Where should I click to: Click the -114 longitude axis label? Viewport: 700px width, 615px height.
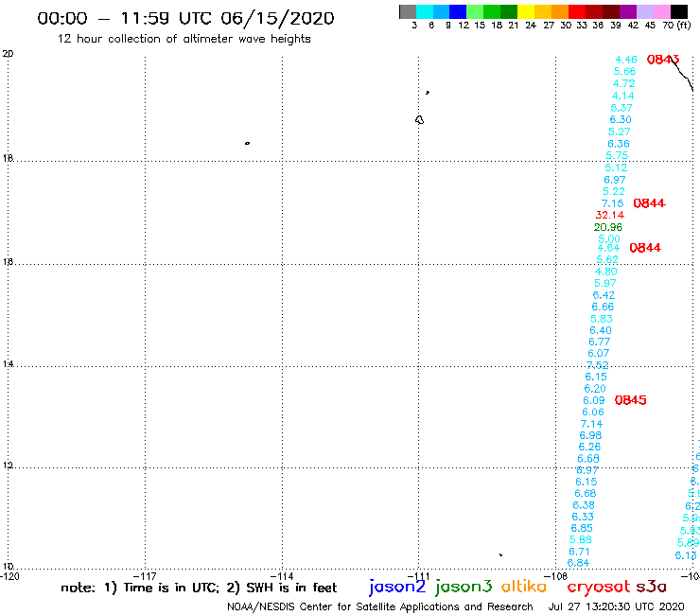[282, 576]
